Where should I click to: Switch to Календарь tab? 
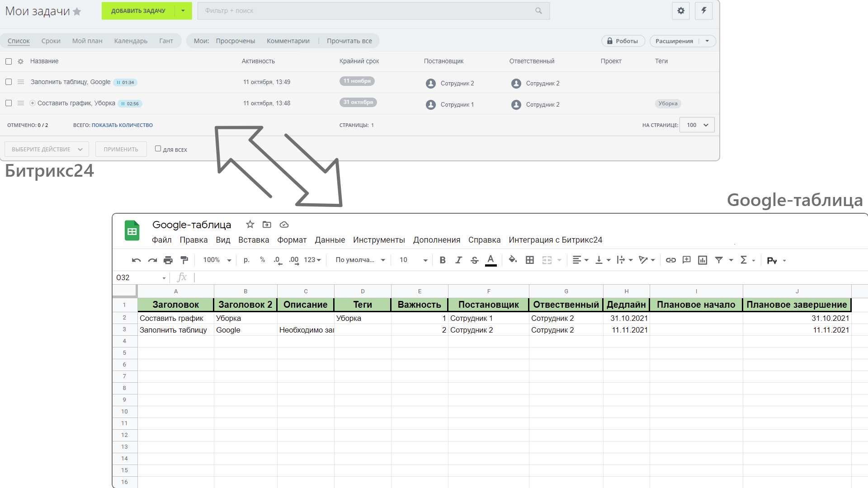131,41
